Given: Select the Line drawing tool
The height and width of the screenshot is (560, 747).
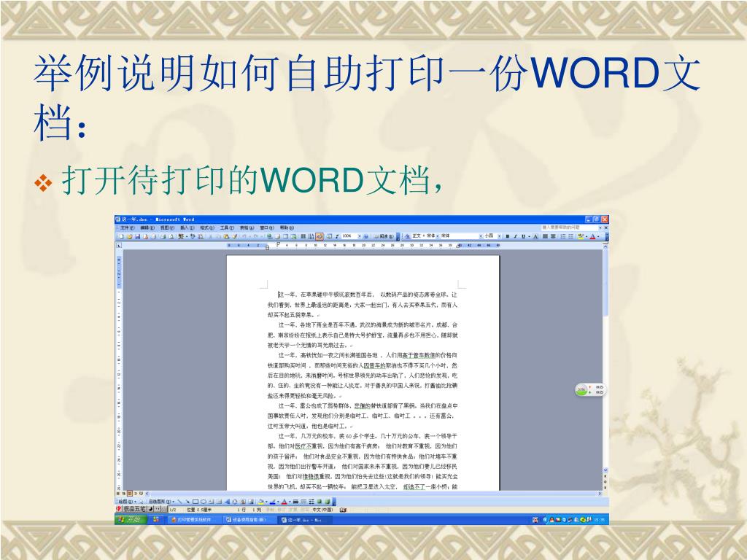Looking at the screenshot, I should click(179, 502).
